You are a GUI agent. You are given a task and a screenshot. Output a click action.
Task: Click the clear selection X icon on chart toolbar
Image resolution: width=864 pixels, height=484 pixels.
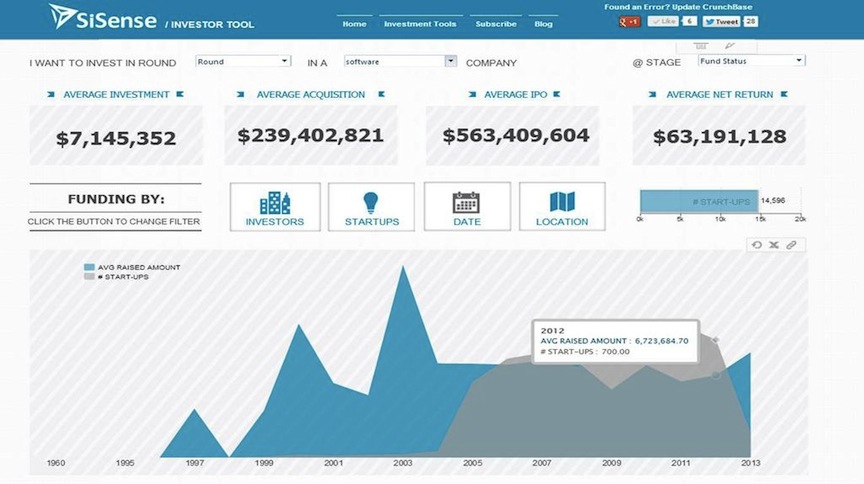pos(774,245)
